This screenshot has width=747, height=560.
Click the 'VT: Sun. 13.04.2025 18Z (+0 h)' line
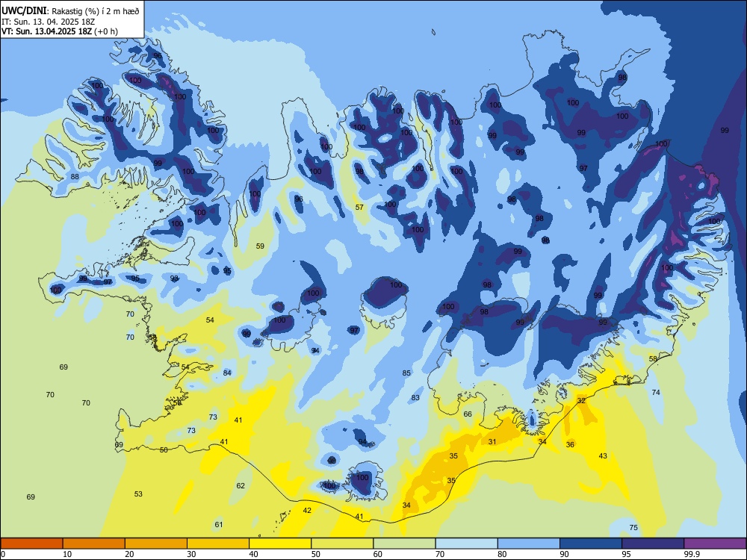60,31
